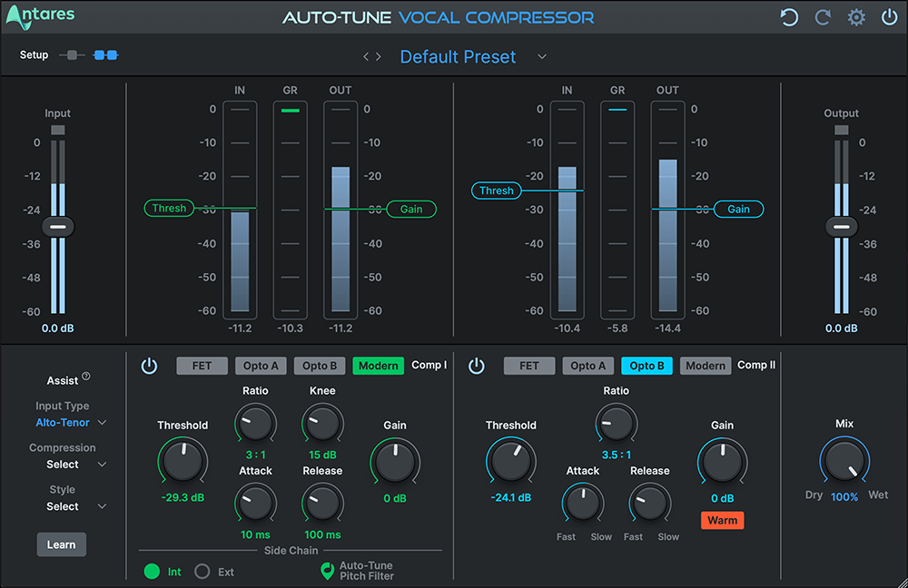Expand the Alto-Tenor Input Type dropdown
The width and height of the screenshot is (908, 588).
click(x=70, y=422)
